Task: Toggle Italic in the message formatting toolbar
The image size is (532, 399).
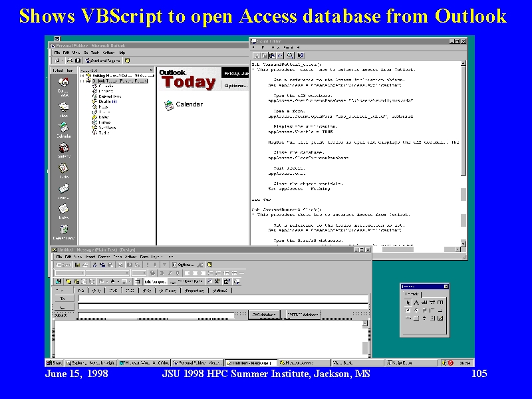Action: (170, 273)
